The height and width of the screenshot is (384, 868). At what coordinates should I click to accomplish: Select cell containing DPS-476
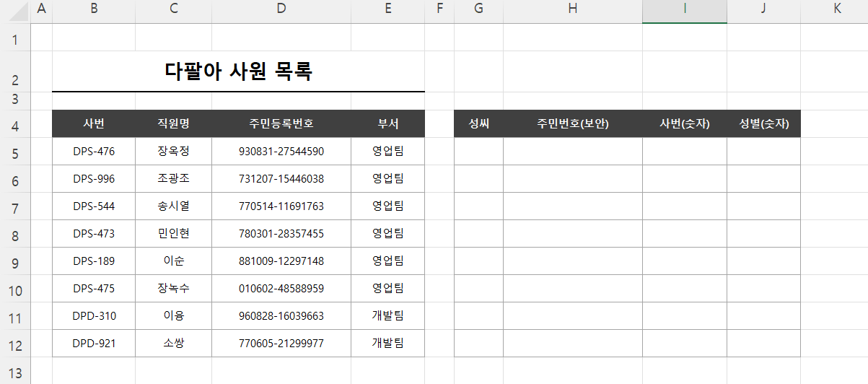(94, 152)
